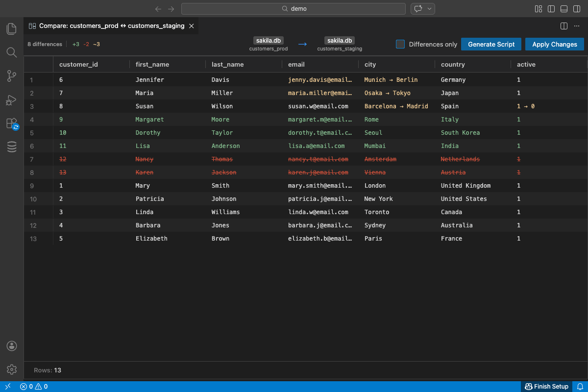Viewport: 588px width, 392px height.
Task: Click the Generate Script button
Action: [491, 44]
